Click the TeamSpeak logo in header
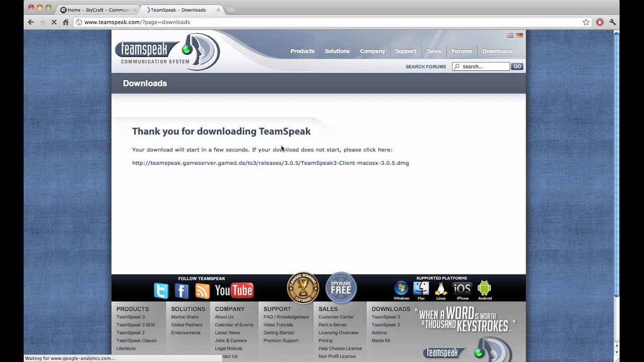Viewport: 644px width, 362px height. pyautogui.click(x=168, y=51)
